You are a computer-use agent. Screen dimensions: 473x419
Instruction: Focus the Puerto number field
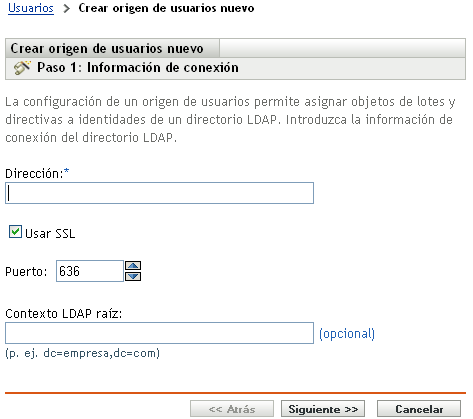pyautogui.click(x=90, y=271)
